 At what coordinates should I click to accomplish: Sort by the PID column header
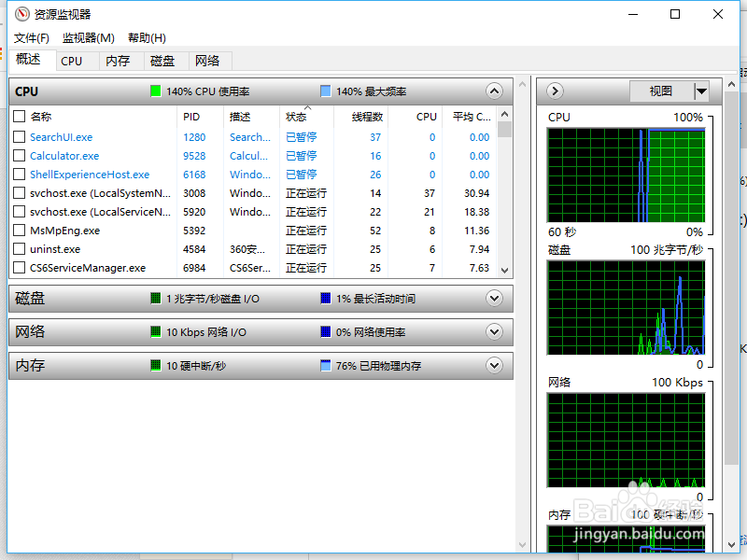(x=200, y=117)
